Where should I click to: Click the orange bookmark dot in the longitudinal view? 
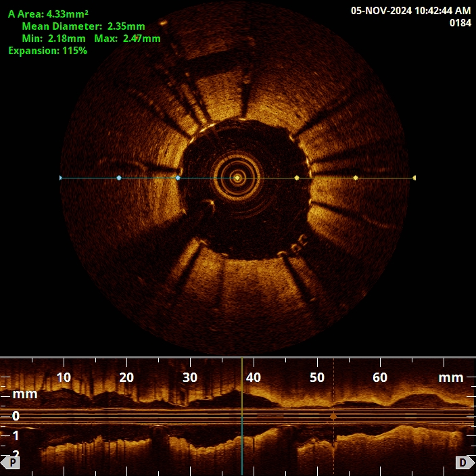333,416
